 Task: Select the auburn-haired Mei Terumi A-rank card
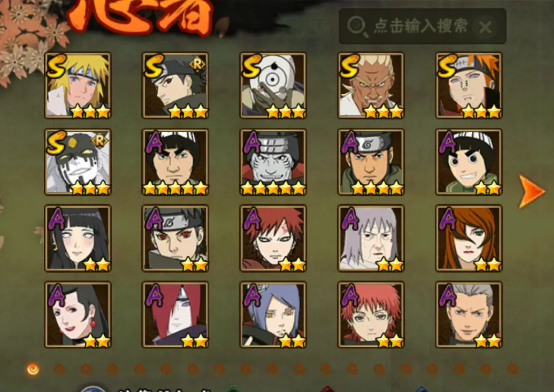(469, 238)
